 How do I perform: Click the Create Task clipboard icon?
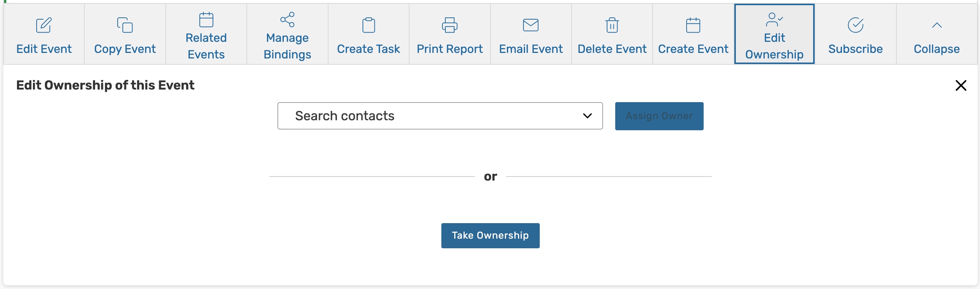[x=368, y=25]
